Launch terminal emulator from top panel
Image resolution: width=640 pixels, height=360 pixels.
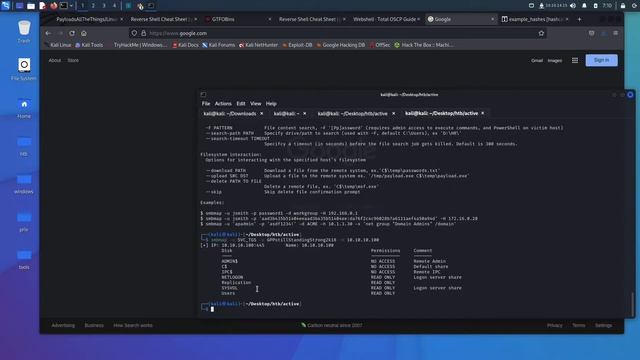[x=64, y=6]
